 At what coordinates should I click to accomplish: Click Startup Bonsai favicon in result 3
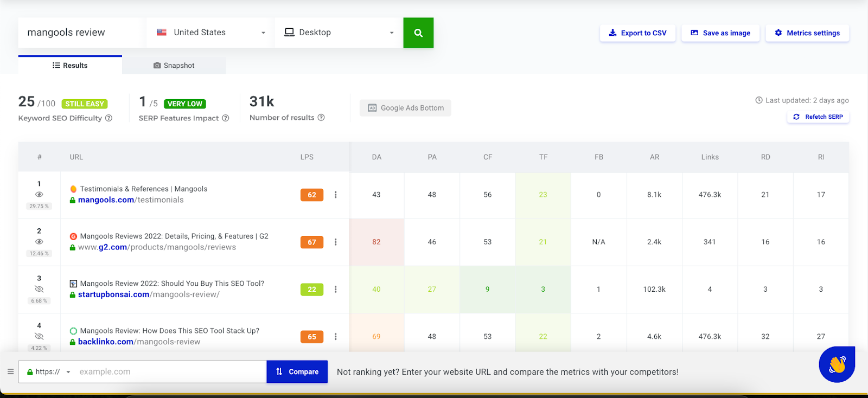click(73, 284)
